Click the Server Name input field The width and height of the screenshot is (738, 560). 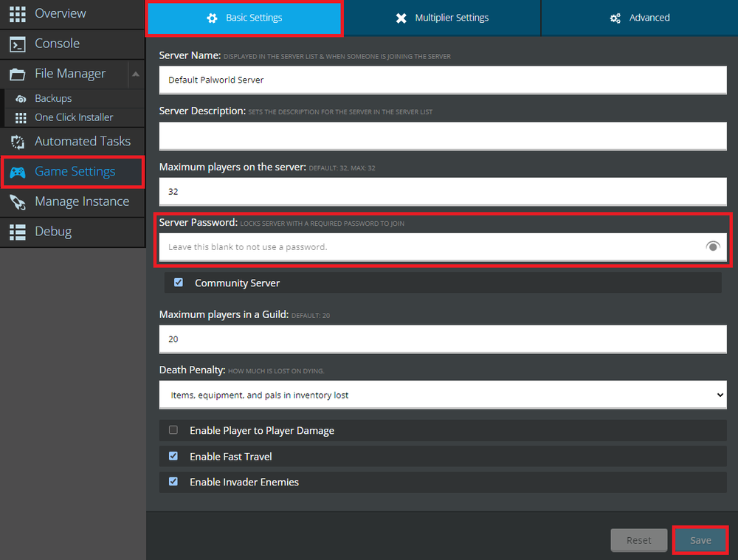click(x=443, y=80)
